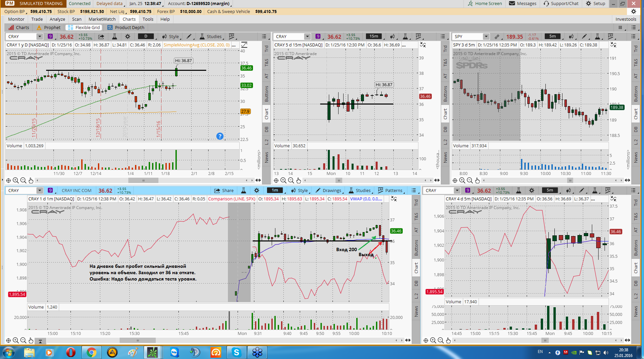Open chart settings gear in the CRAY daily chart
Viewport: 644px width, 359px height.
127,36
